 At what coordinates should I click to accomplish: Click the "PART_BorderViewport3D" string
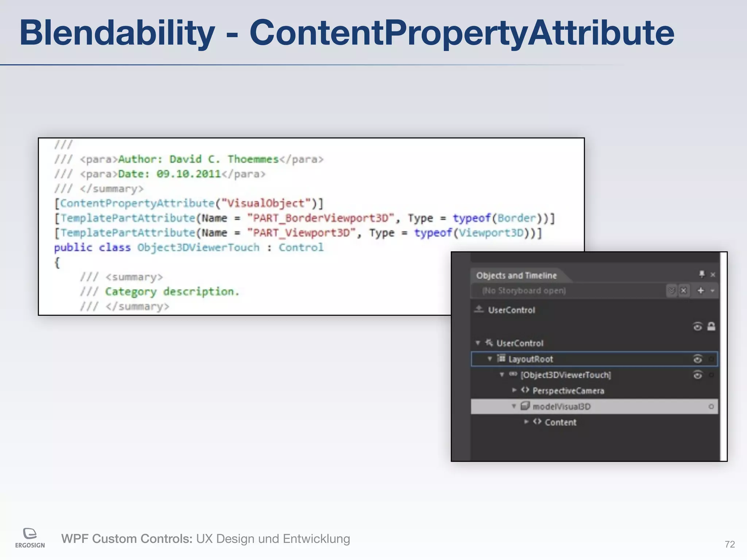pos(321,218)
